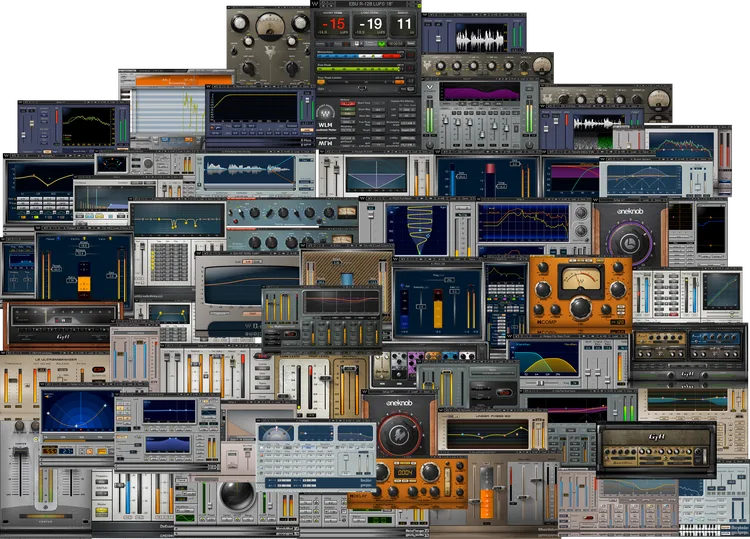Click the top-left knob on PuigChild compressor
The image size is (750, 539).
[x=238, y=25]
